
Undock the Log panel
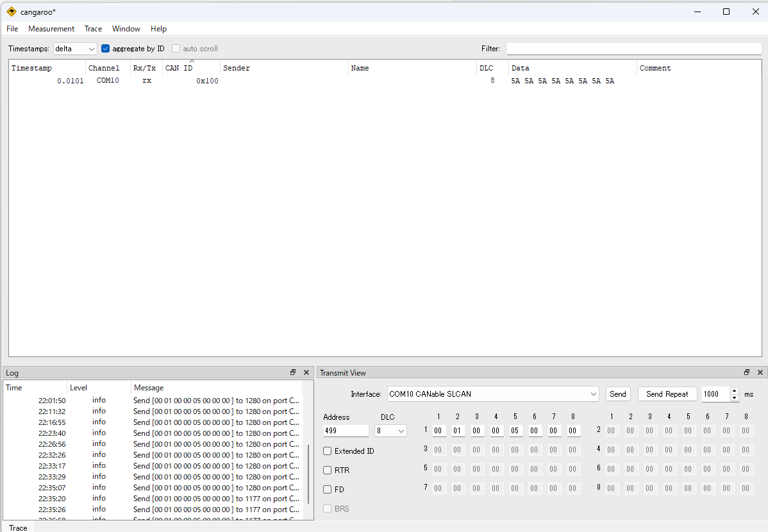click(293, 372)
